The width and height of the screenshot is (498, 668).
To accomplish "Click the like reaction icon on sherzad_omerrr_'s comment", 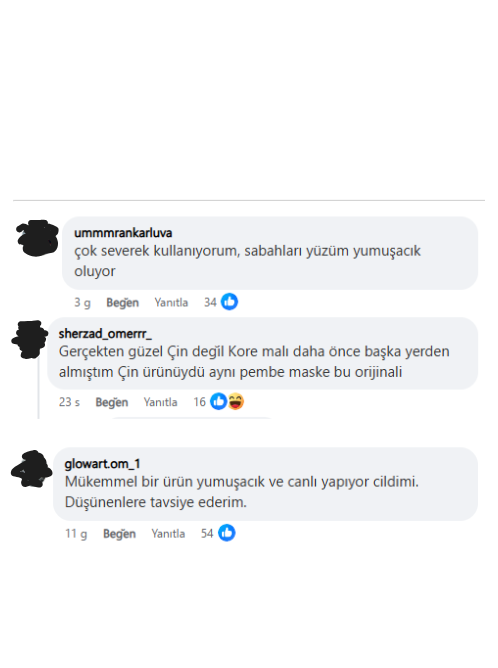I will pos(219,401).
